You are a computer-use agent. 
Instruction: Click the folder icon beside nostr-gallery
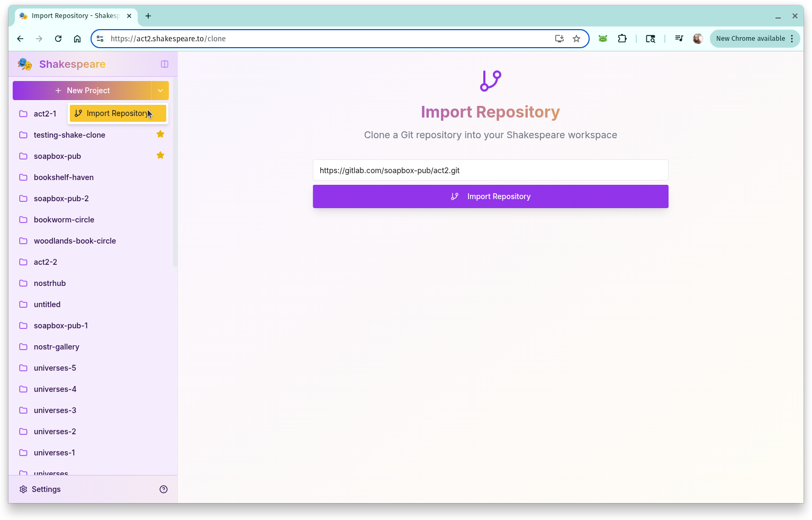click(x=23, y=346)
